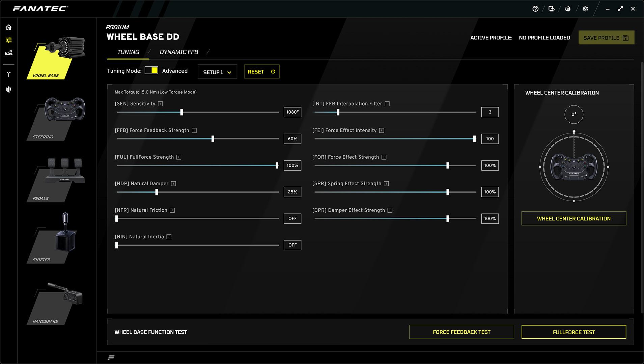Switch to the TUNING tab
This screenshot has width=644, height=364.
[128, 52]
